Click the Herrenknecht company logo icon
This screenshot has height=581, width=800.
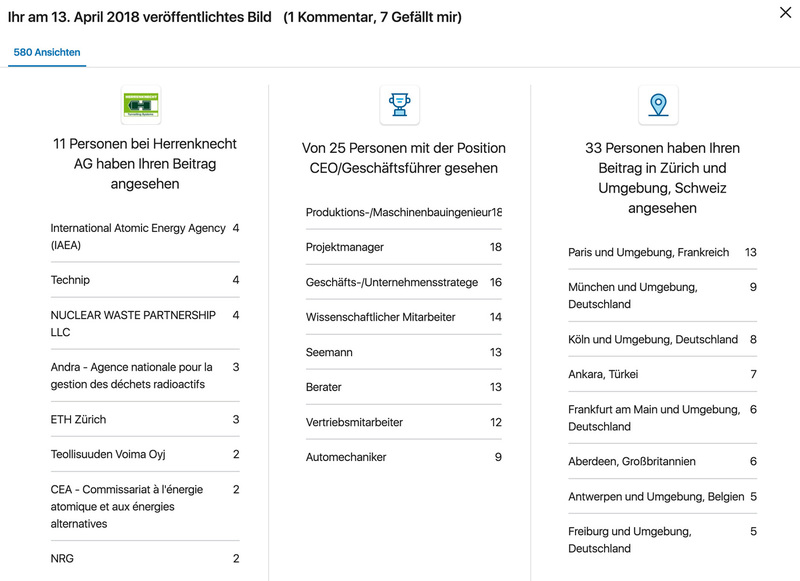pyautogui.click(x=141, y=104)
